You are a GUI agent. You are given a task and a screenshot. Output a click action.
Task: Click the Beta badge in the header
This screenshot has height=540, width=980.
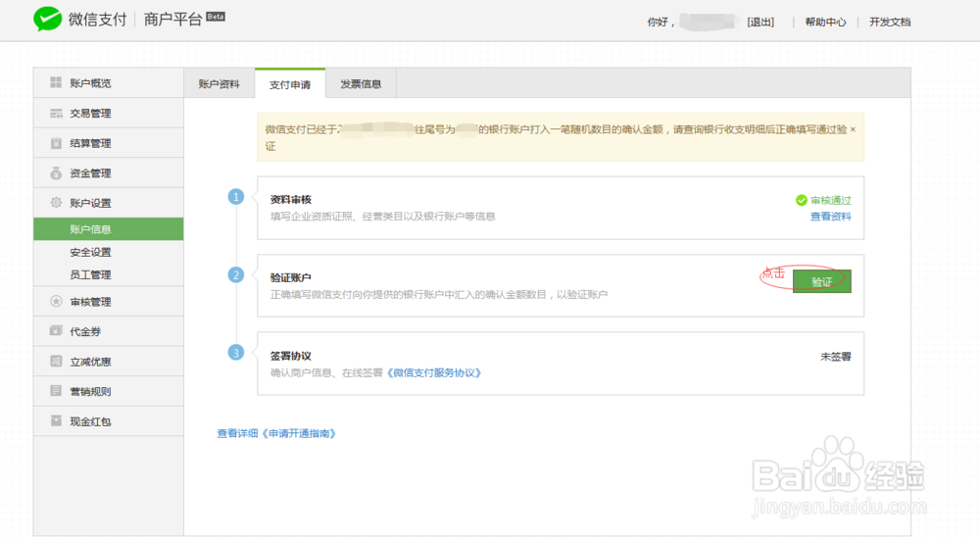tap(216, 17)
